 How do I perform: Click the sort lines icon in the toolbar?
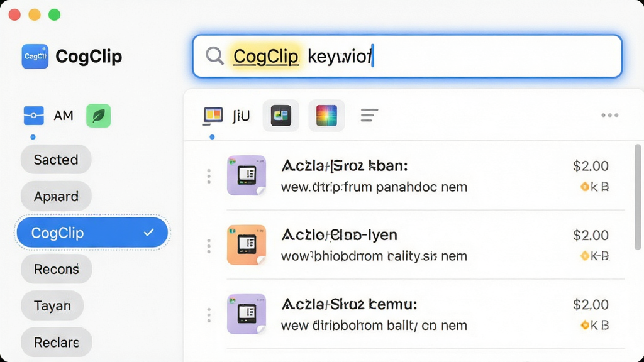(x=369, y=116)
